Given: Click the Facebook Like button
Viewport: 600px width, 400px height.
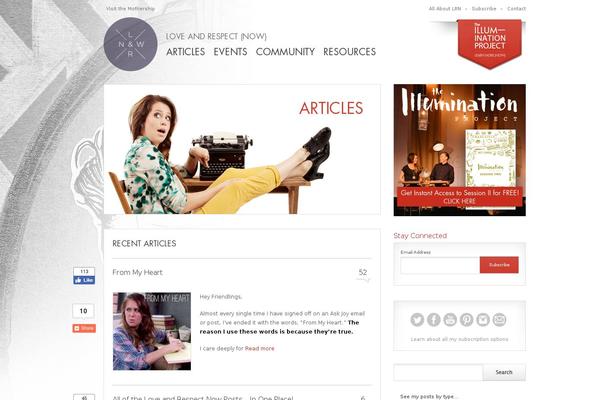Looking at the screenshot, I should click(x=84, y=280).
